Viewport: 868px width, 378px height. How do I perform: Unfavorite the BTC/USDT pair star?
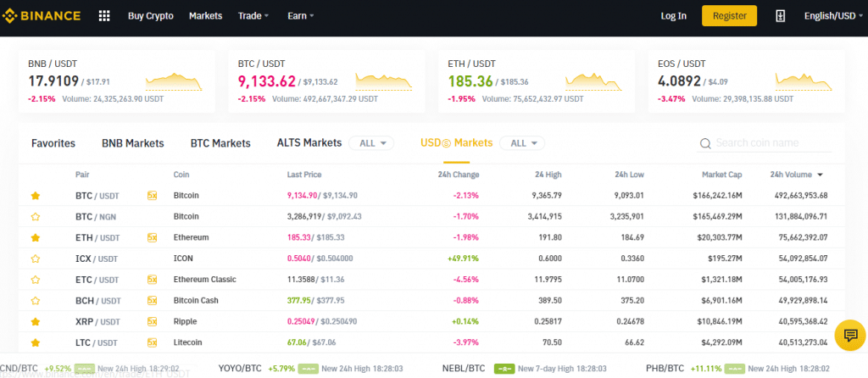(36, 196)
